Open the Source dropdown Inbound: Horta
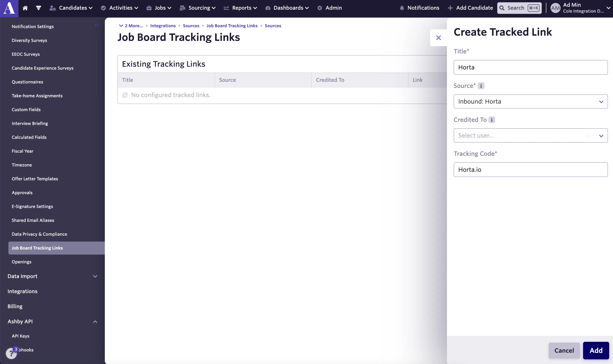Image resolution: width=613 pixels, height=364 pixels. click(531, 101)
